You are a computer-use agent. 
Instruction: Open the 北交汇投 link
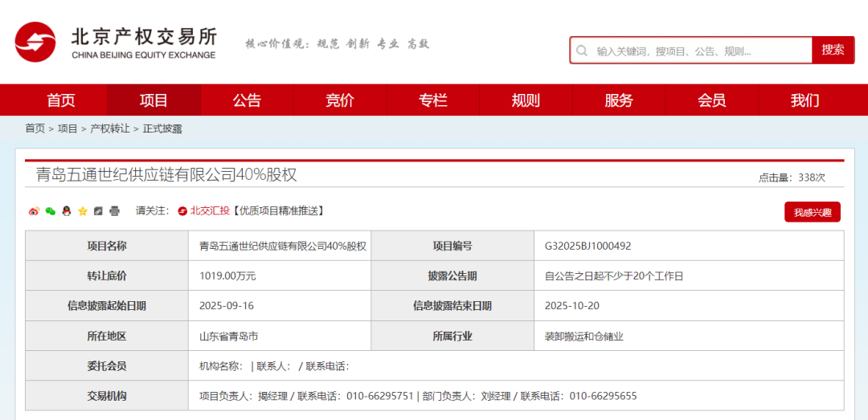(210, 211)
